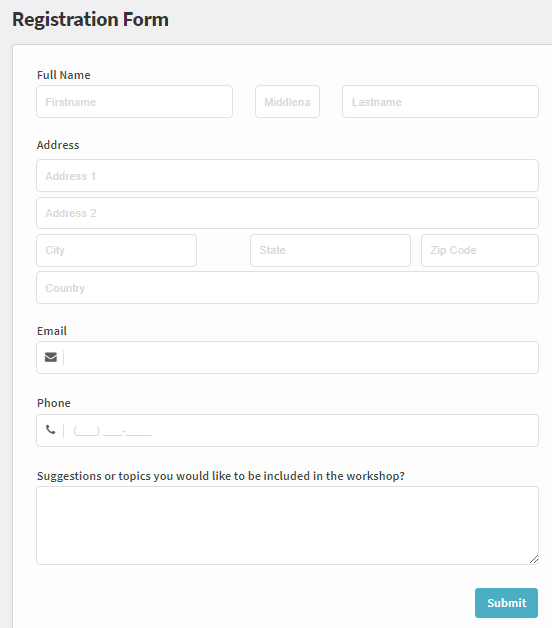Click the Submit button
The height and width of the screenshot is (628, 552).
tap(506, 603)
